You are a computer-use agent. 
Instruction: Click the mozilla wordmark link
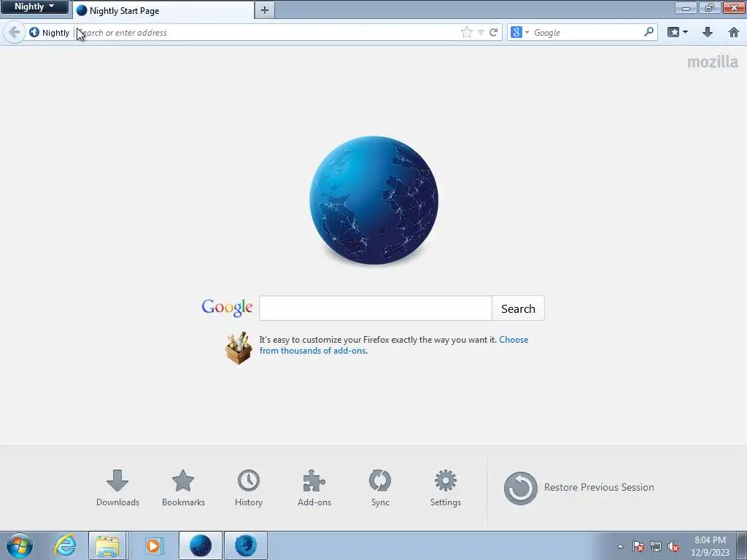713,62
